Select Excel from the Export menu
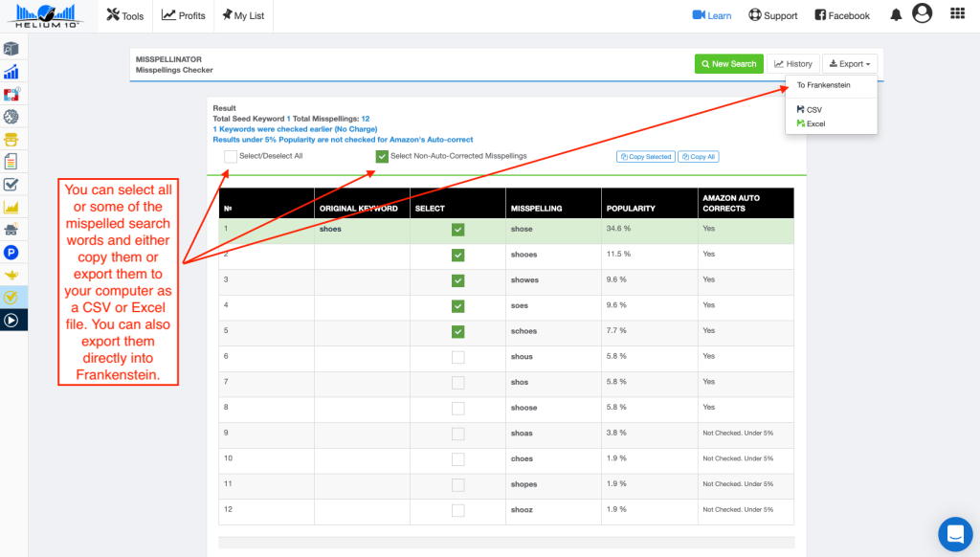This screenshot has height=557, width=980. pos(814,123)
